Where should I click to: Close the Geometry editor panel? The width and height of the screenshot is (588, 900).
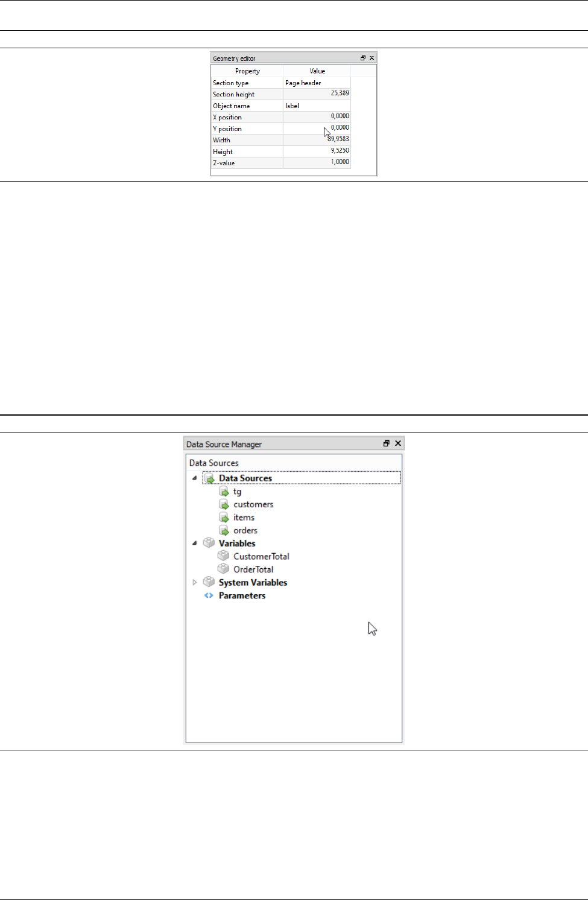(371, 58)
